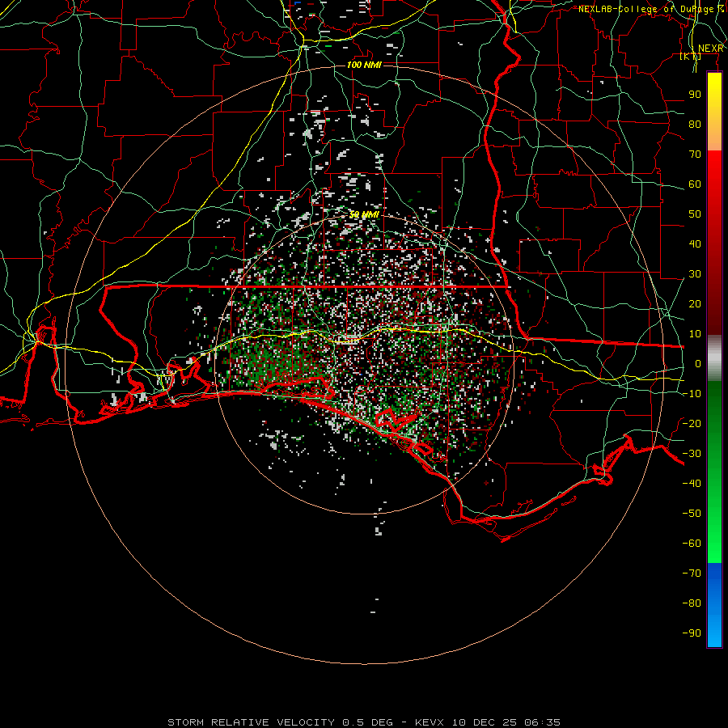Select the "90" value on the velocity scale
The image size is (728, 728).
(x=695, y=95)
